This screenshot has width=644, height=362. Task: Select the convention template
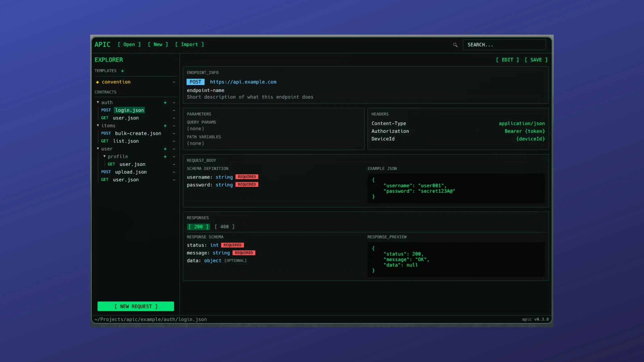[116, 82]
